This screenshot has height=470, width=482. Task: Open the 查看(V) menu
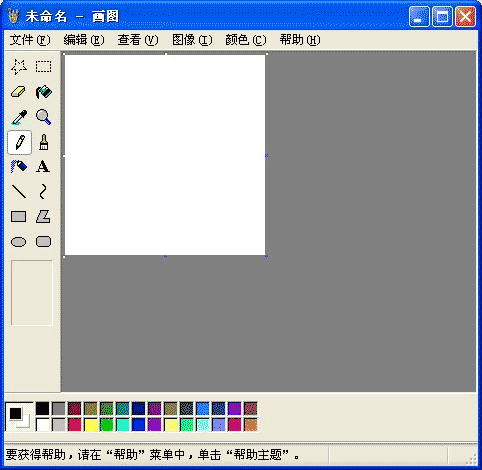pyautogui.click(x=138, y=40)
